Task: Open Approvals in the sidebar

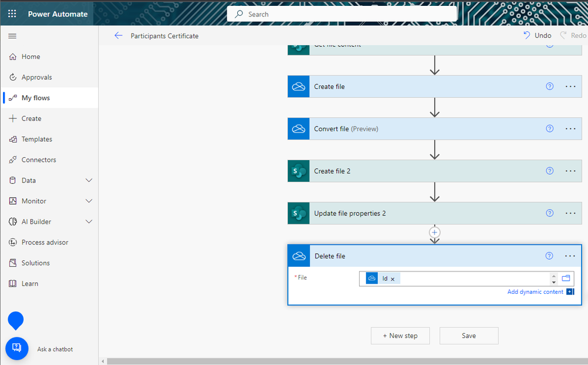Action: click(x=49, y=77)
